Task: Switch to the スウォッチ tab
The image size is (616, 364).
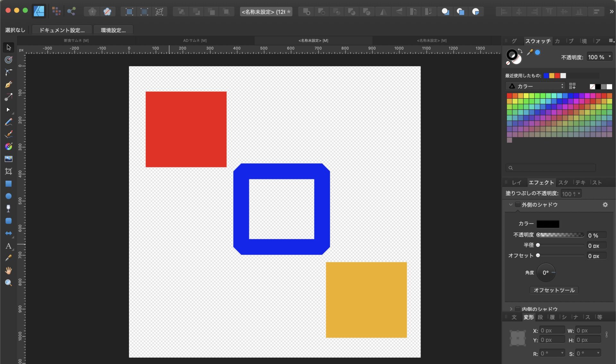Action: [x=538, y=41]
